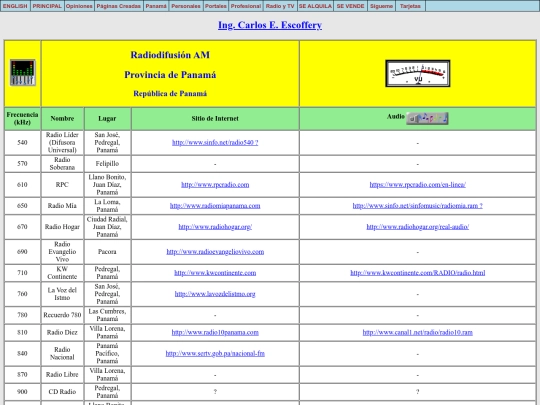540x405 pixels.
Task: Open the radiohogar.org real-audio link
Action: pos(417,227)
